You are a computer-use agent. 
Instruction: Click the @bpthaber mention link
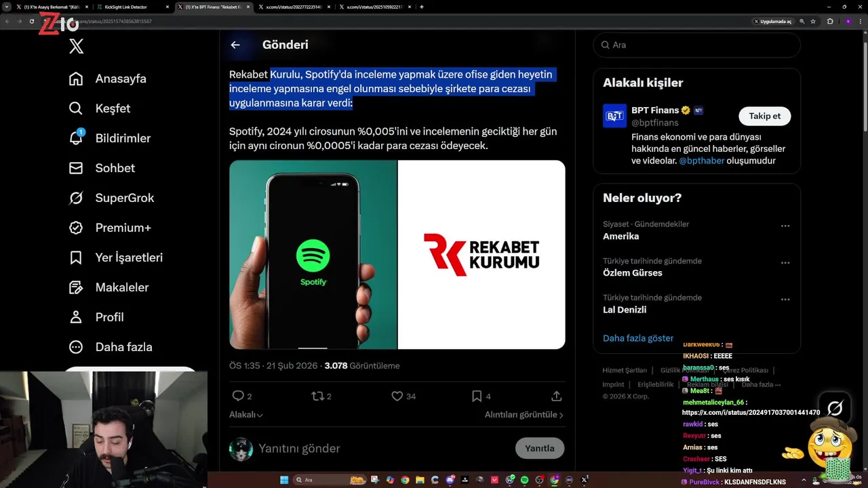701,161
